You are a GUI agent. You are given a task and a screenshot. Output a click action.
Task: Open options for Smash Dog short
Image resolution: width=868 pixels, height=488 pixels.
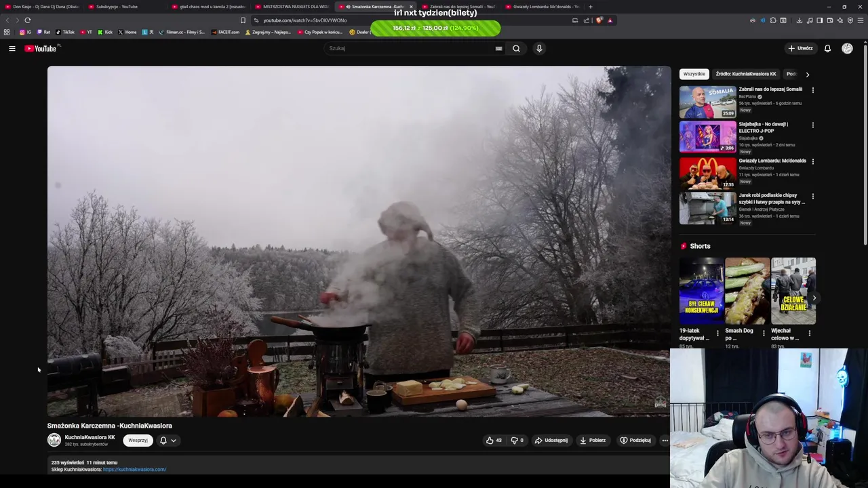[764, 333]
